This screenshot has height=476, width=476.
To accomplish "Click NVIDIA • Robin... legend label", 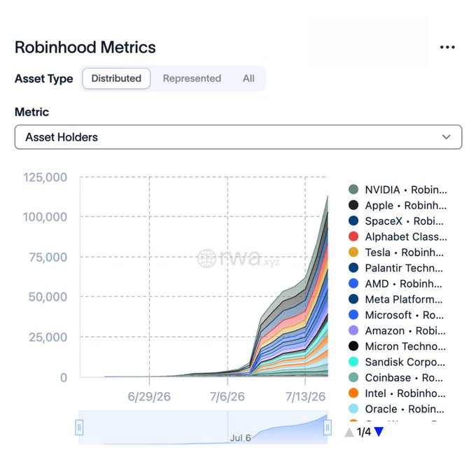I will (x=406, y=190).
